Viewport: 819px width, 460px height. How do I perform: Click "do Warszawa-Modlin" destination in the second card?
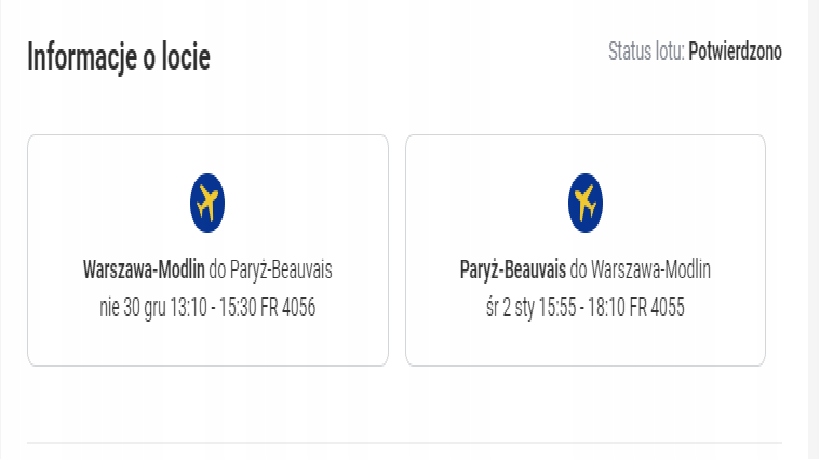(640, 269)
